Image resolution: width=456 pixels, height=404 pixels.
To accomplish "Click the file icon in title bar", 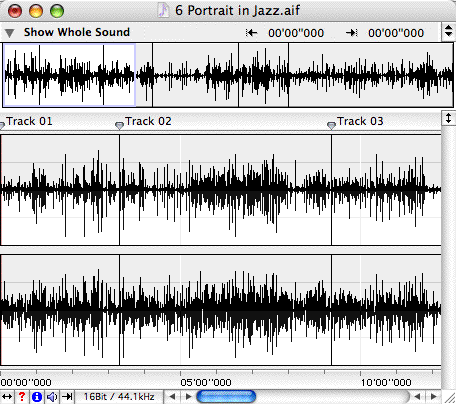I will 163,10.
